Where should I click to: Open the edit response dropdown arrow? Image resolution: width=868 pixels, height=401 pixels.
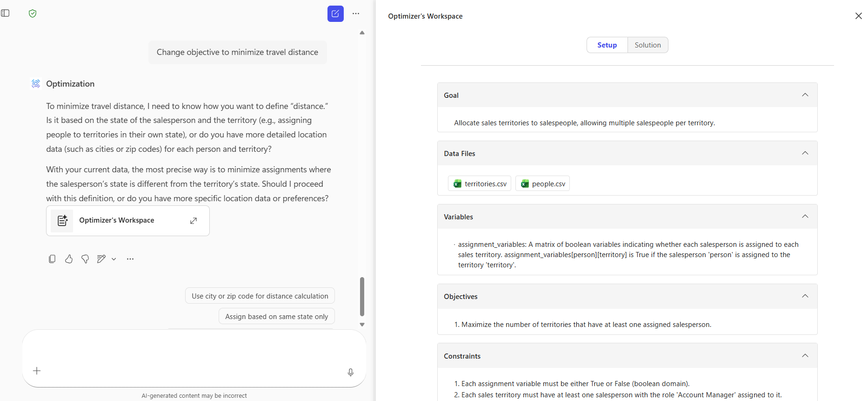pyautogui.click(x=114, y=259)
